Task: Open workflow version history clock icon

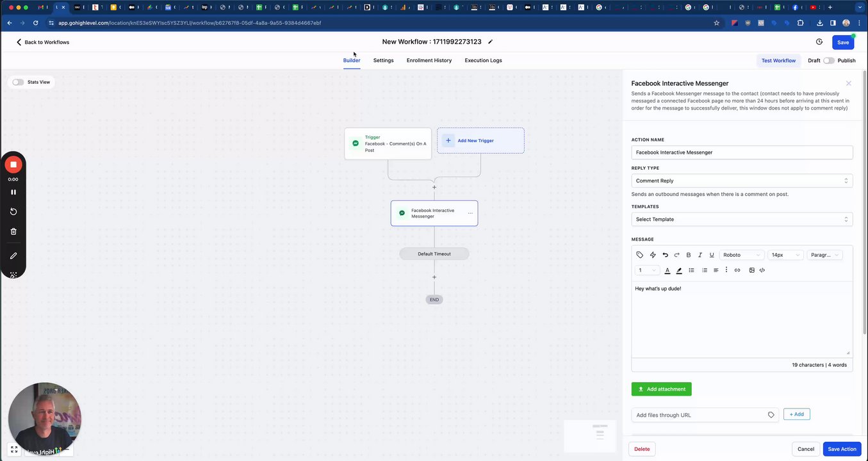Action: tap(819, 42)
